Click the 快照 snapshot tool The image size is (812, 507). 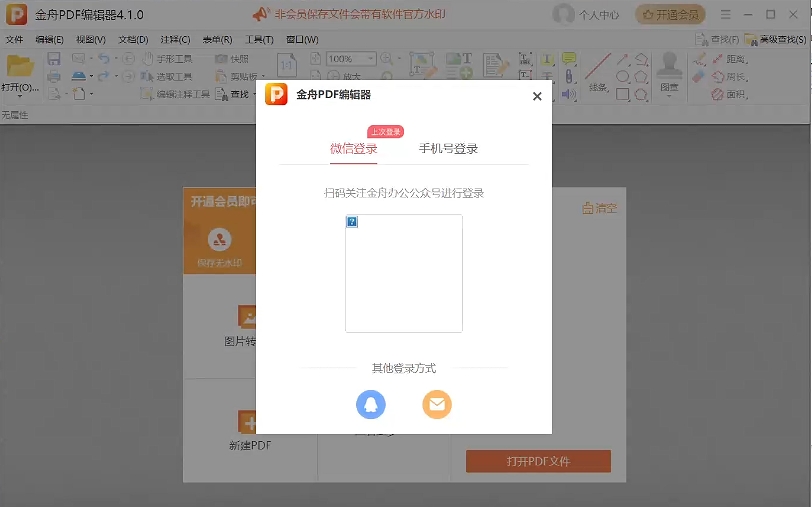(x=232, y=59)
